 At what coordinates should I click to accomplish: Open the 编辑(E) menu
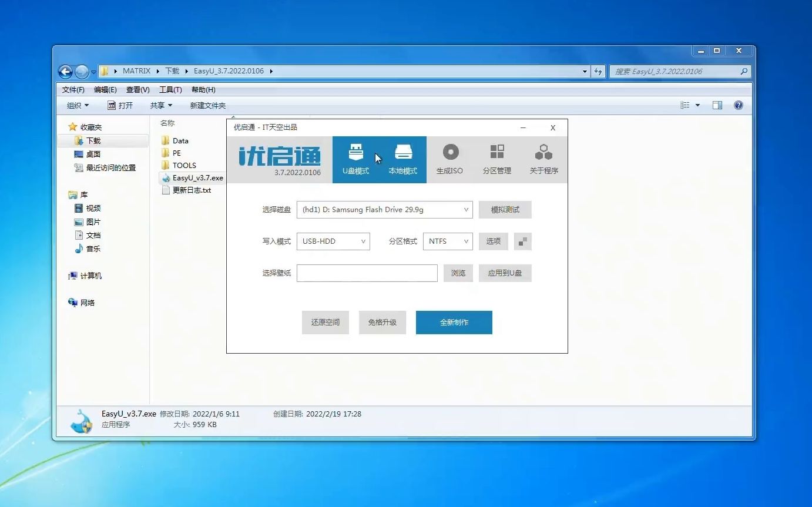tap(105, 90)
